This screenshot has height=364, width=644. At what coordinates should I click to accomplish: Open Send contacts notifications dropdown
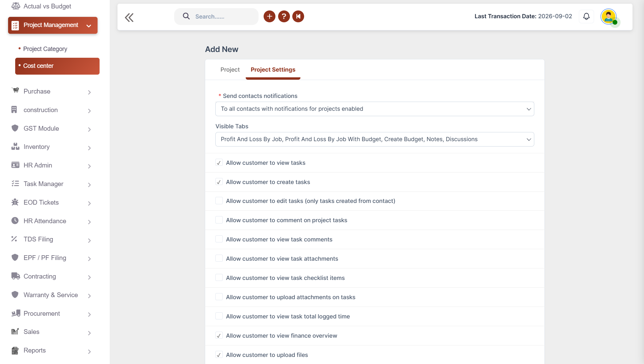pos(375,109)
